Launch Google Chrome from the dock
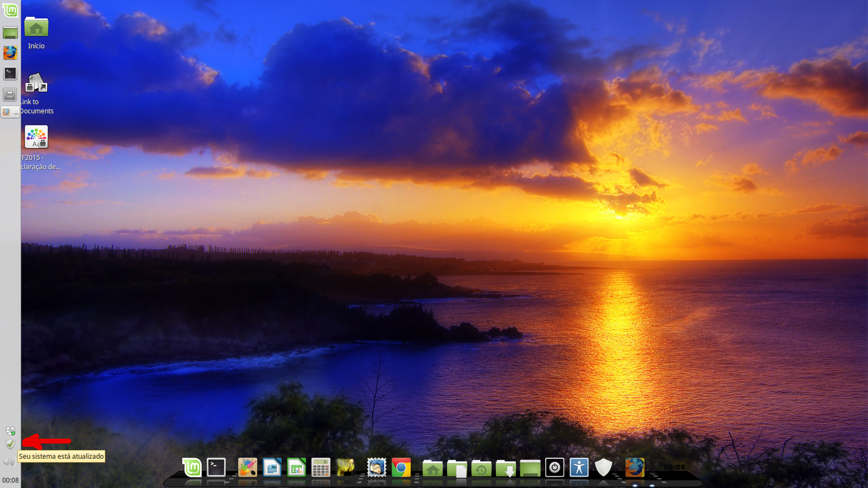 point(401,467)
